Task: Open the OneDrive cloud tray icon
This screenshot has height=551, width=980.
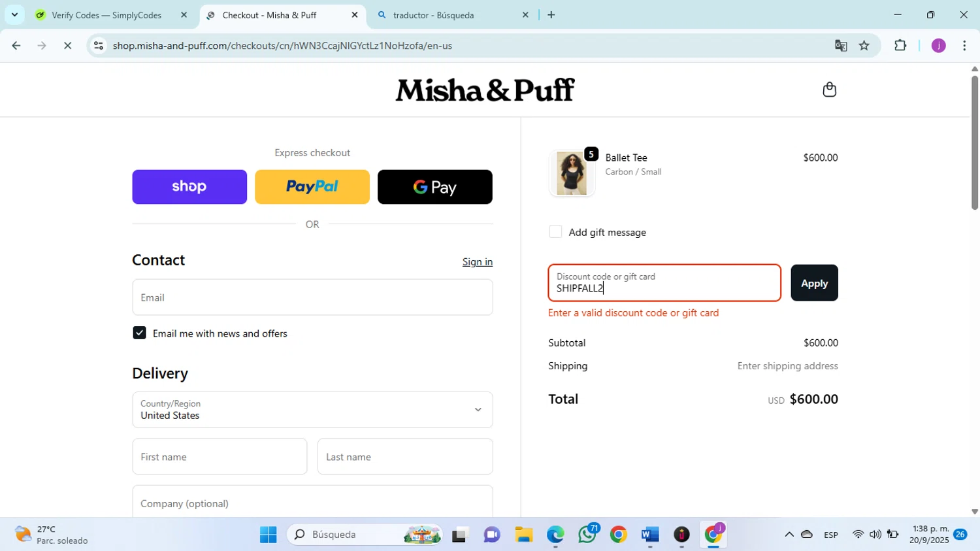Action: [x=807, y=535]
